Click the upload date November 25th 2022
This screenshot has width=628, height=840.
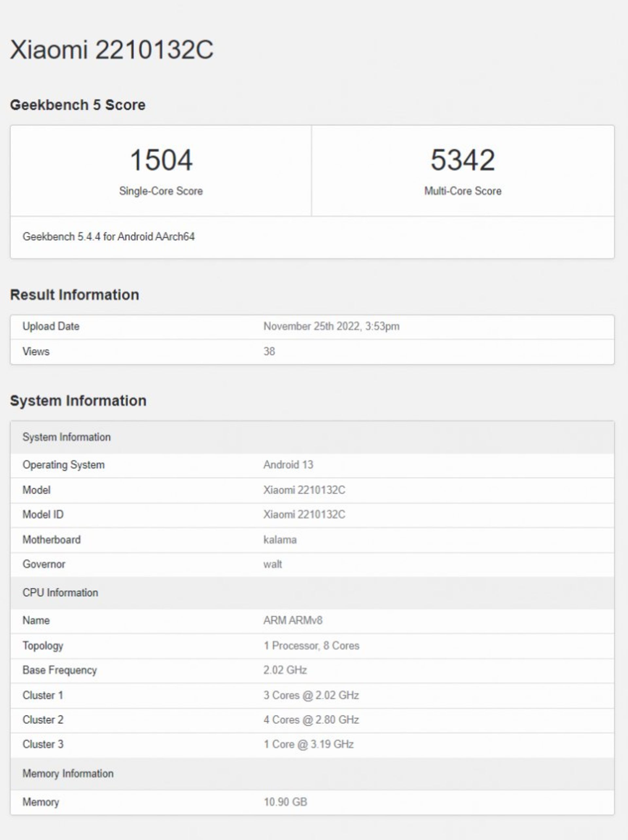331,326
